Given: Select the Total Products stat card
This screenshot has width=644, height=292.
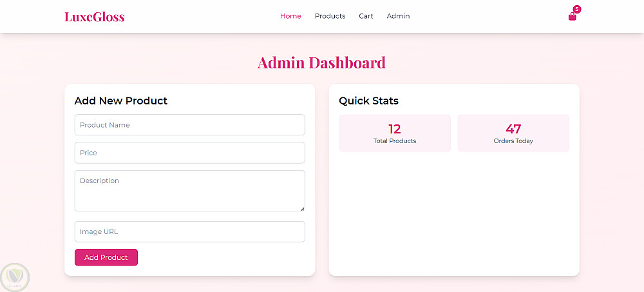Looking at the screenshot, I should click(x=395, y=133).
